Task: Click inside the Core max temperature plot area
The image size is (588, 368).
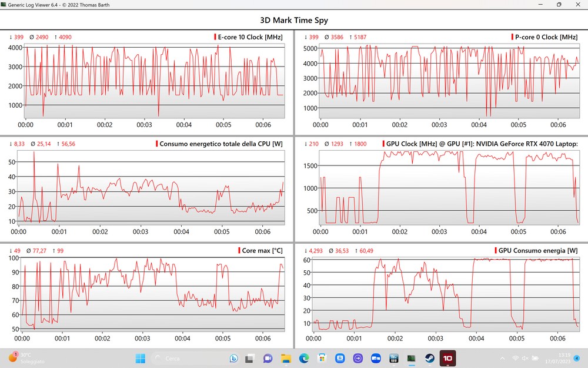Action: point(153,294)
